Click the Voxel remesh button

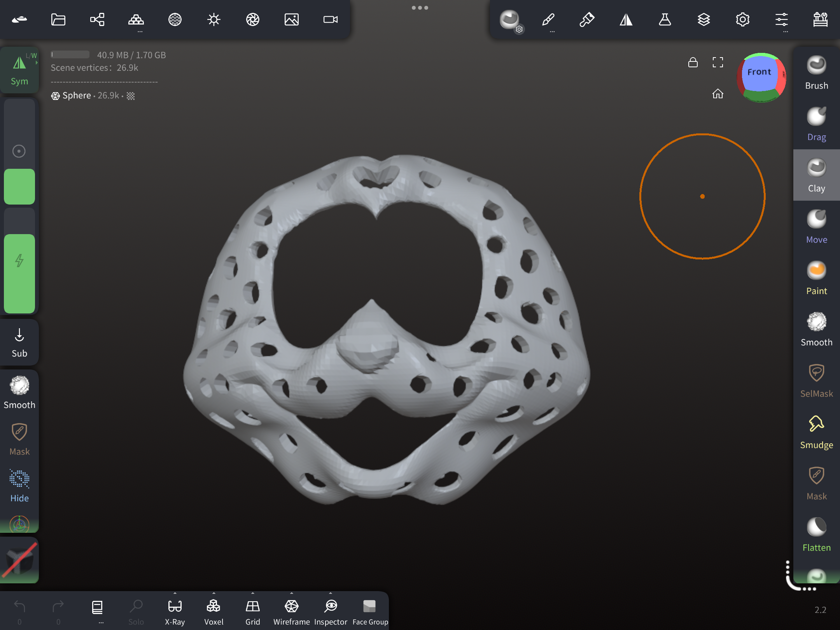(x=214, y=611)
